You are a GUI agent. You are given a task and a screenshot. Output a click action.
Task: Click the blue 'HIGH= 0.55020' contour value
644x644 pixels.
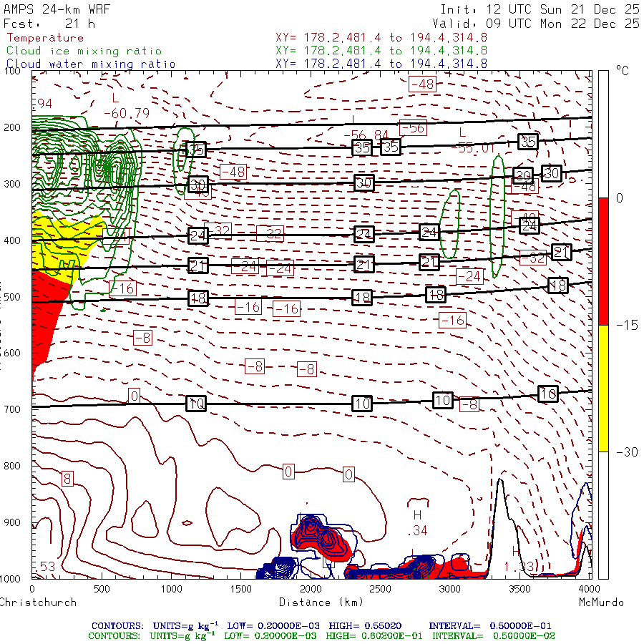click(365, 626)
